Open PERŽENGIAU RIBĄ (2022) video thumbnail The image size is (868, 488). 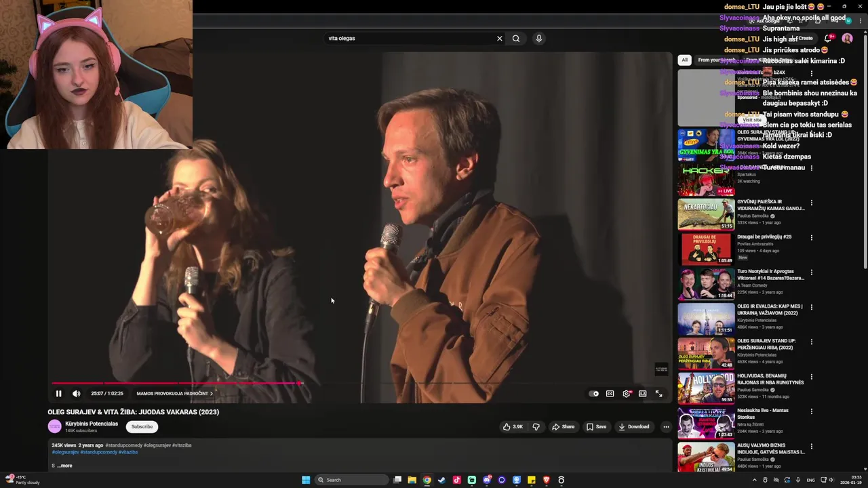(x=706, y=353)
